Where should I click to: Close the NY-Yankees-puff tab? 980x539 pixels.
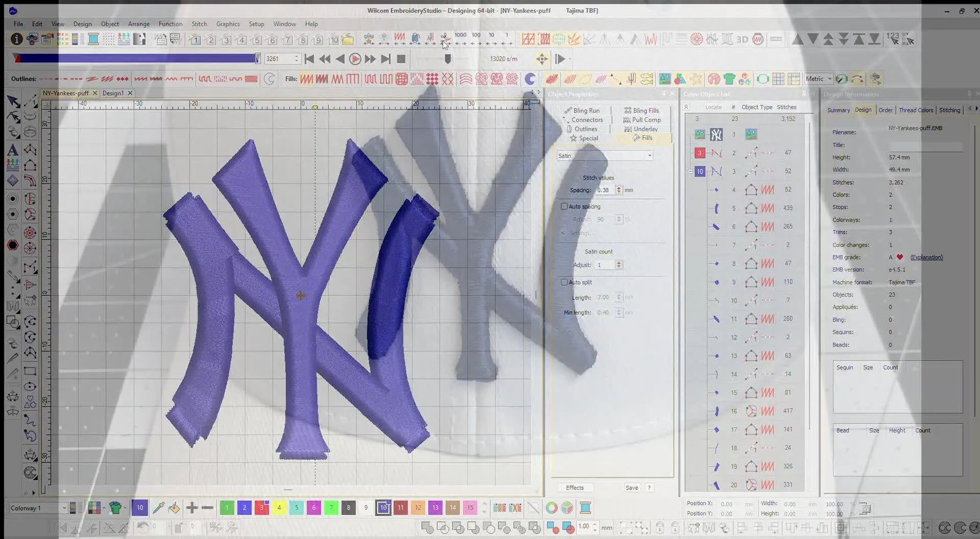[x=95, y=93]
